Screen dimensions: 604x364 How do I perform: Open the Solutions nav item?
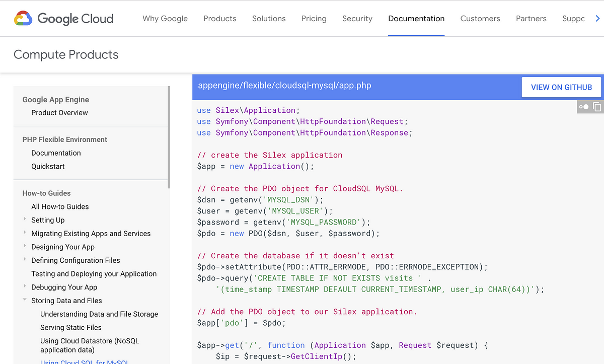point(269,19)
